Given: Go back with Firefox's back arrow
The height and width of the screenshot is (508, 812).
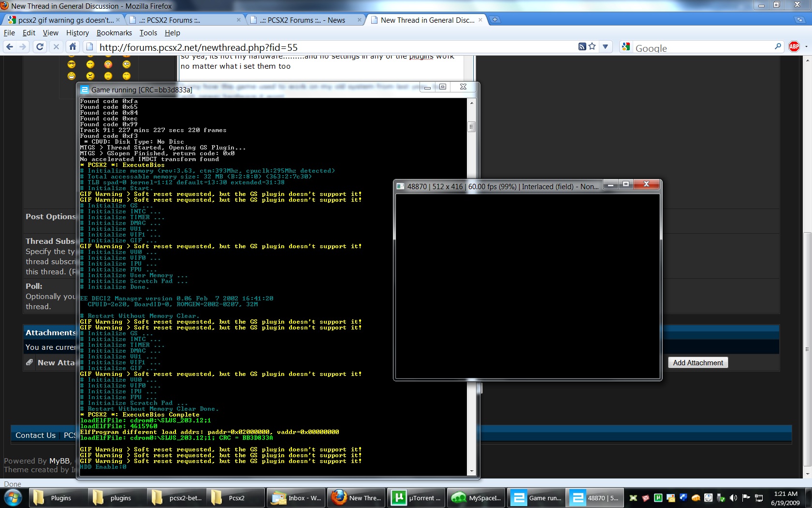Looking at the screenshot, I should (x=9, y=46).
